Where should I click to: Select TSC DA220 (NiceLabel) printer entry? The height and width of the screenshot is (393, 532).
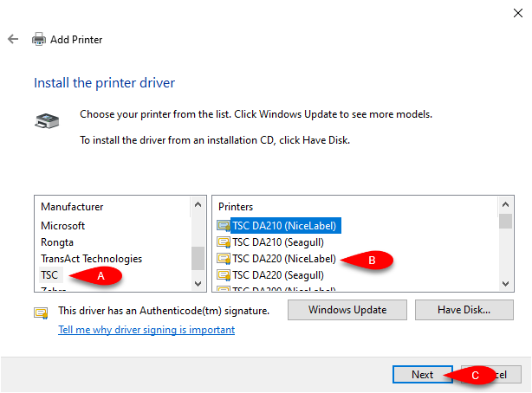tap(284, 259)
